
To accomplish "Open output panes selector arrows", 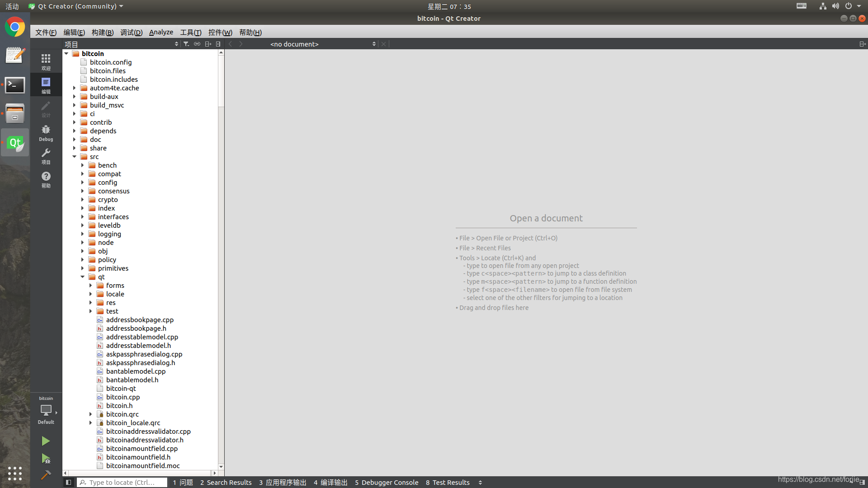I will coord(480,482).
